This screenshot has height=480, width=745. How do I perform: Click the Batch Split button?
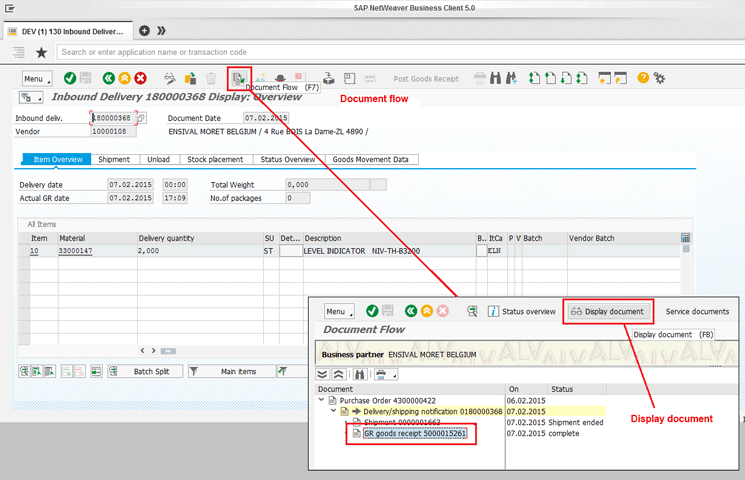click(x=151, y=371)
